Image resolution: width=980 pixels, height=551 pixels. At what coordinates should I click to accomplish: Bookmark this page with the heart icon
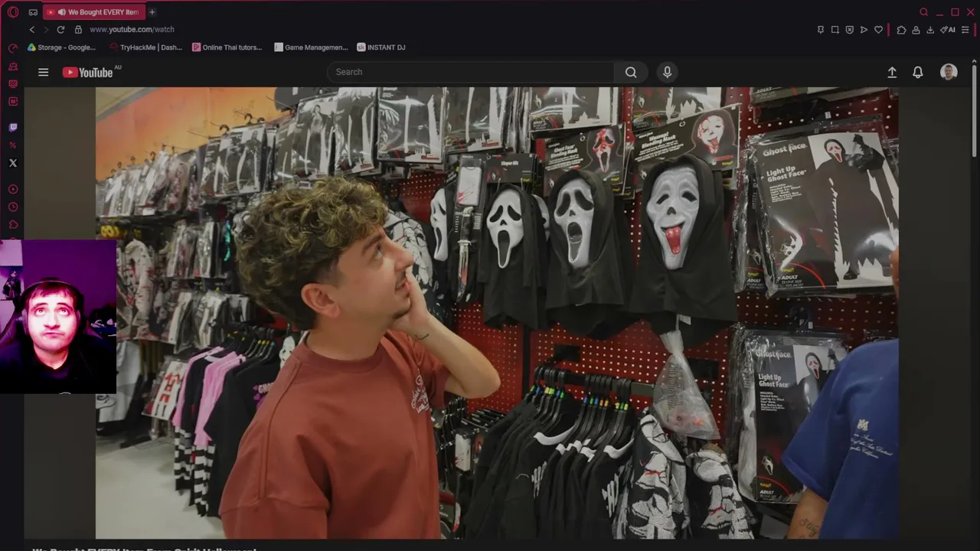coord(878,30)
